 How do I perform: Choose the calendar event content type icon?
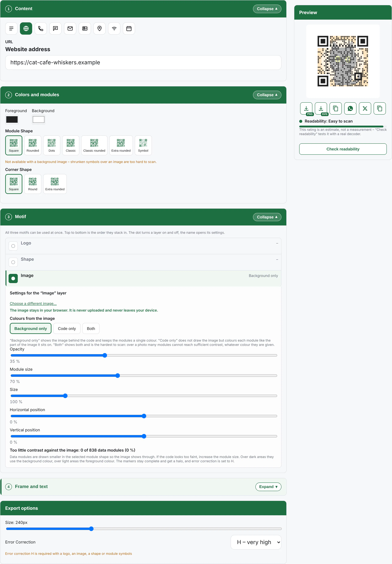(129, 28)
